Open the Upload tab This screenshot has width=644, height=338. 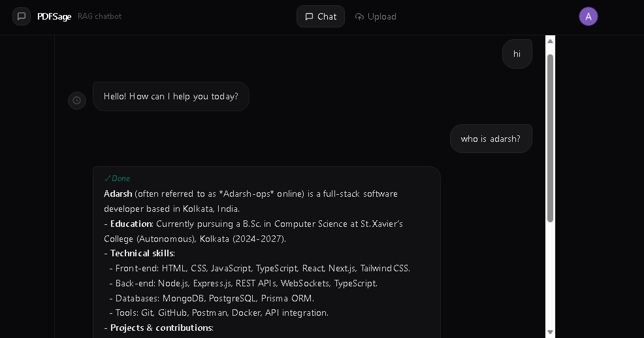point(376,16)
